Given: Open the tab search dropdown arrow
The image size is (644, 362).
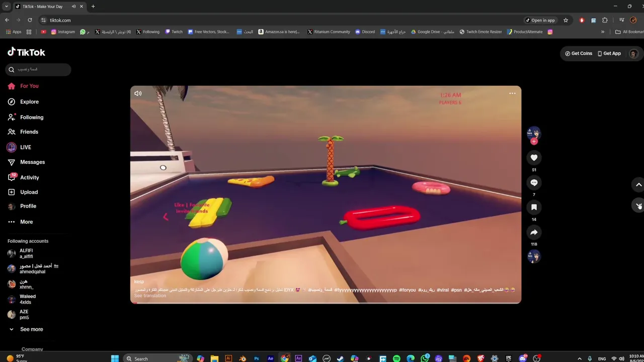Looking at the screenshot, I should click(6, 7).
